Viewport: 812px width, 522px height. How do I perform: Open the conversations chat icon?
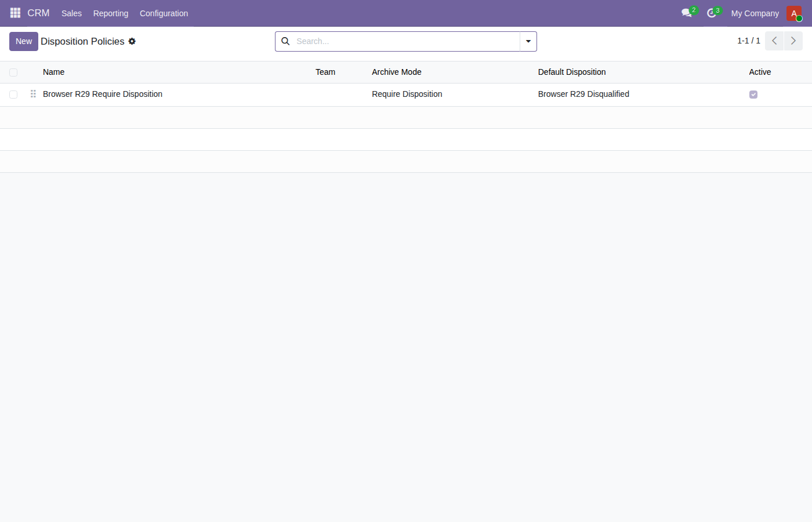coord(687,13)
